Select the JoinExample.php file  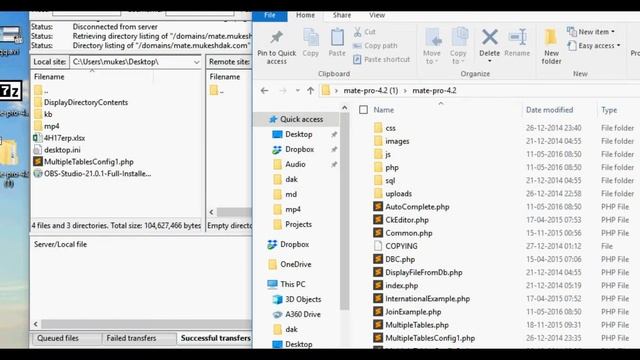(x=407, y=312)
